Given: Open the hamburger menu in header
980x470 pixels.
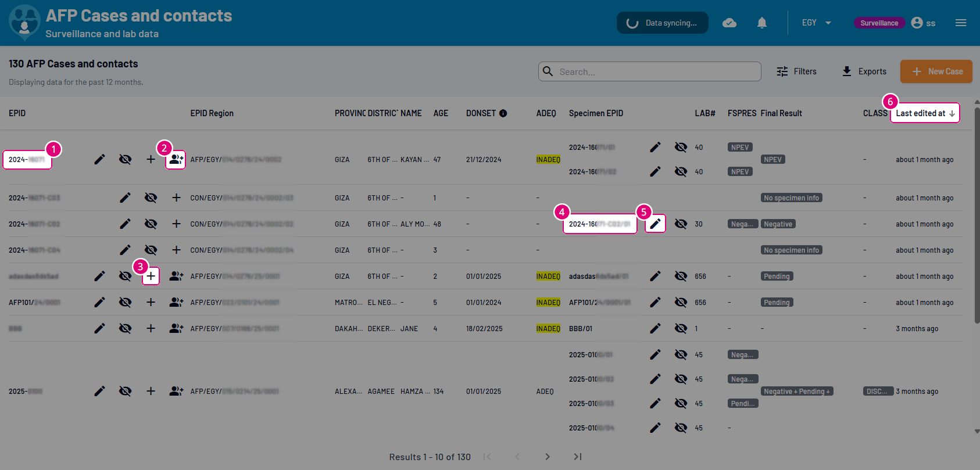Looking at the screenshot, I should [x=960, y=23].
